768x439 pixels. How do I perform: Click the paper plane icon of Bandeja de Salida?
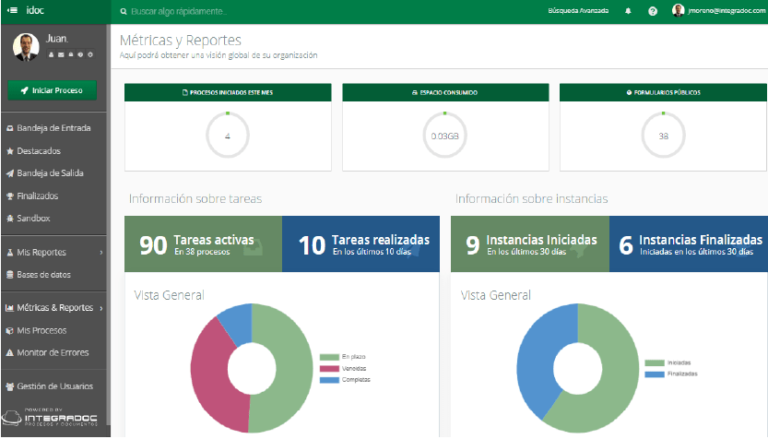tap(10, 173)
